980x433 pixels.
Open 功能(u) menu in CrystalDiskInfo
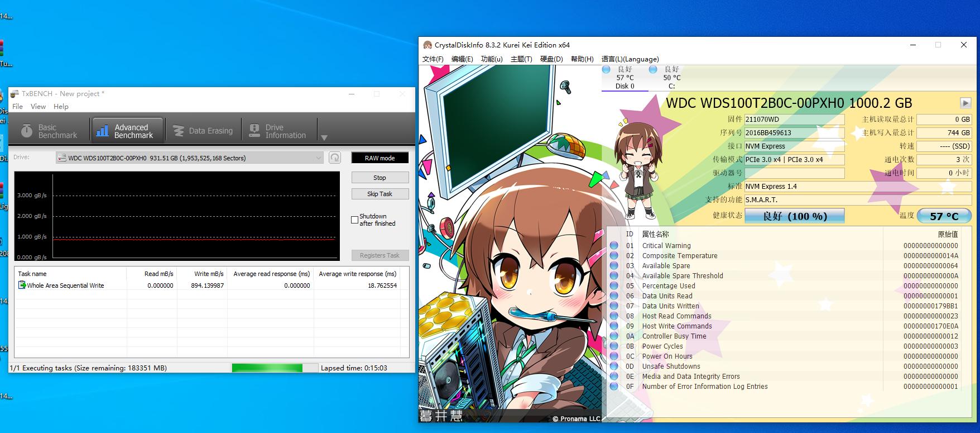pos(492,59)
